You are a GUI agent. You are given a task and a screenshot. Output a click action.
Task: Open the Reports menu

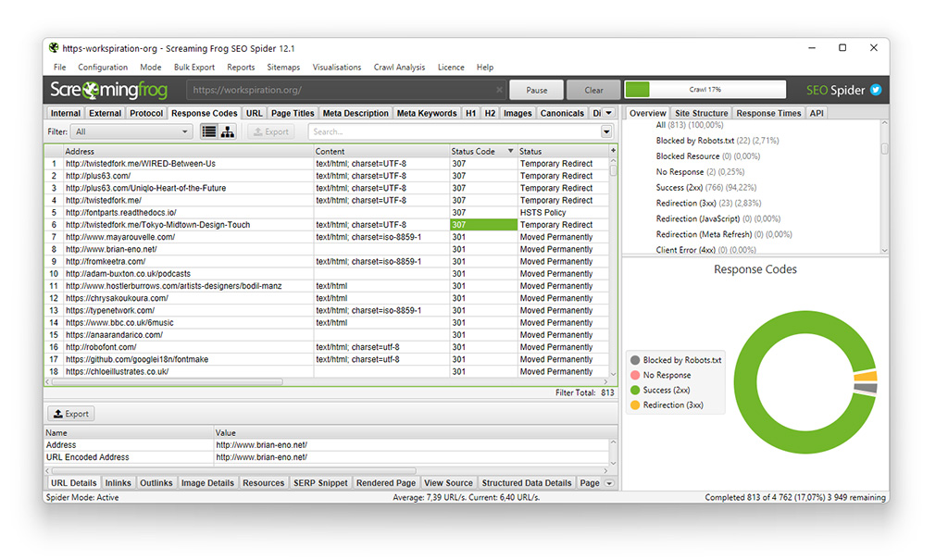pos(241,68)
